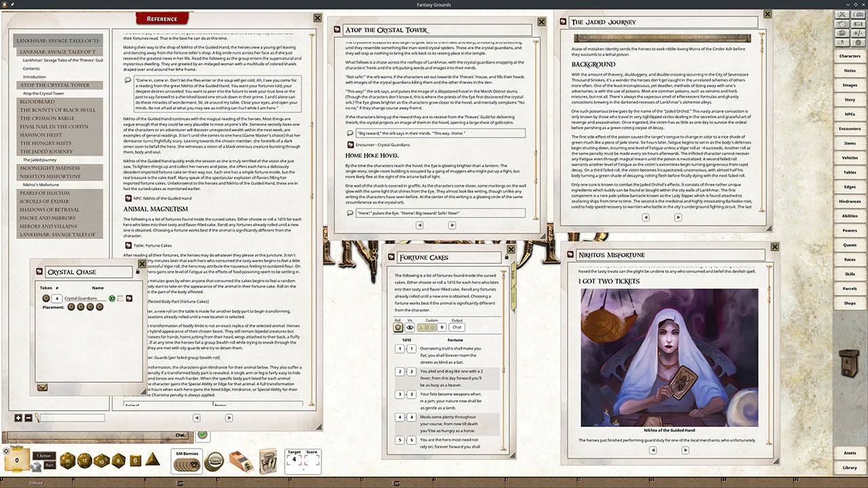Click the GM Bennies coin stack
The image size is (868, 488).
[186, 464]
